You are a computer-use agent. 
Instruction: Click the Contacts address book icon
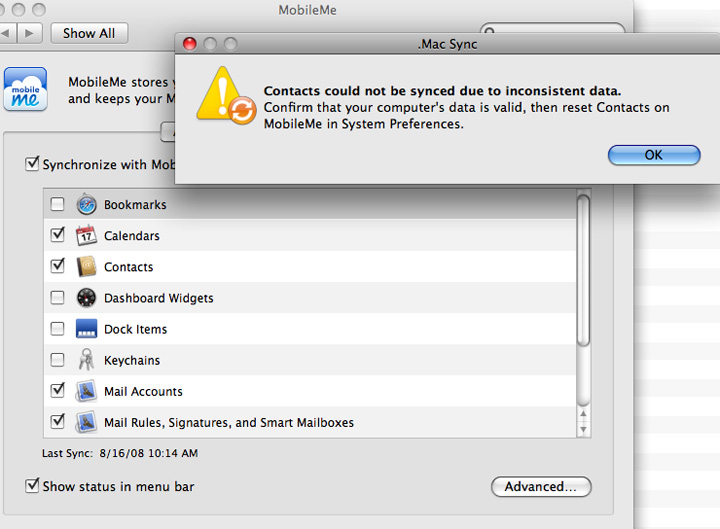coord(86,267)
